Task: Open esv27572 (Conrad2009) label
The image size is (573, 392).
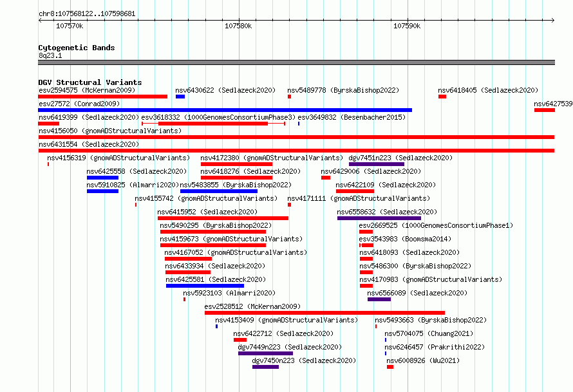Action: [79, 104]
